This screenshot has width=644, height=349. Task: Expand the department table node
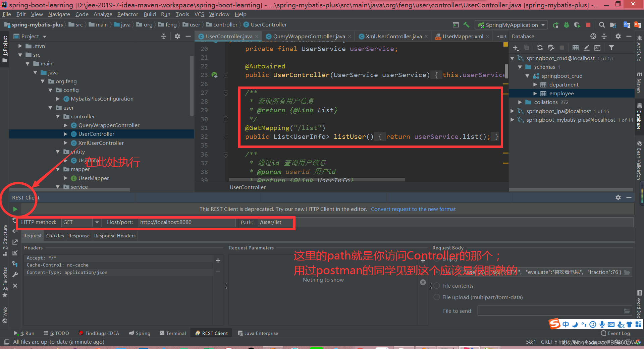[535, 84]
